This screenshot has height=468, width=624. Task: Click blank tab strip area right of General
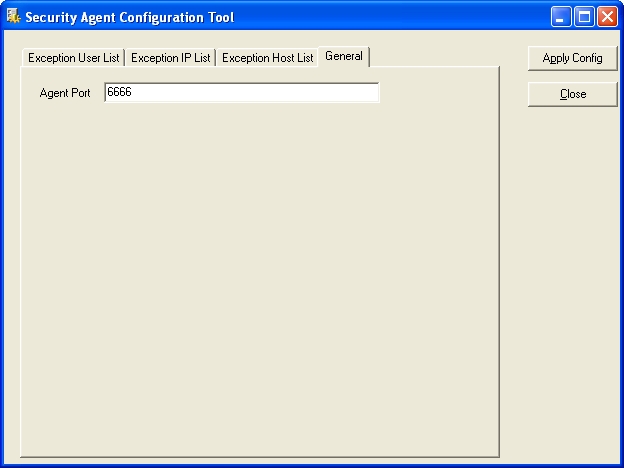(x=435, y=56)
